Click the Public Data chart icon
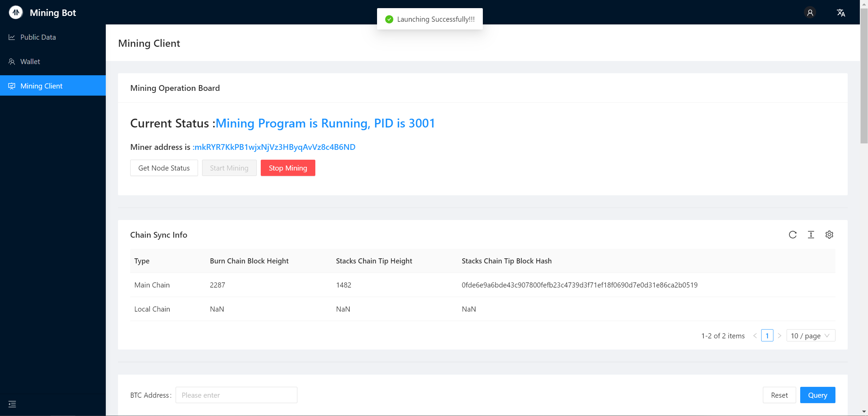 coord(12,37)
